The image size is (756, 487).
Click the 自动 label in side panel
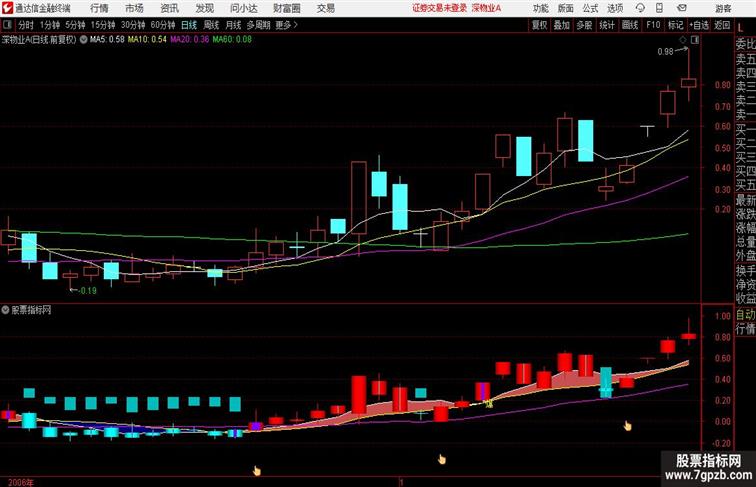pyautogui.click(x=745, y=315)
